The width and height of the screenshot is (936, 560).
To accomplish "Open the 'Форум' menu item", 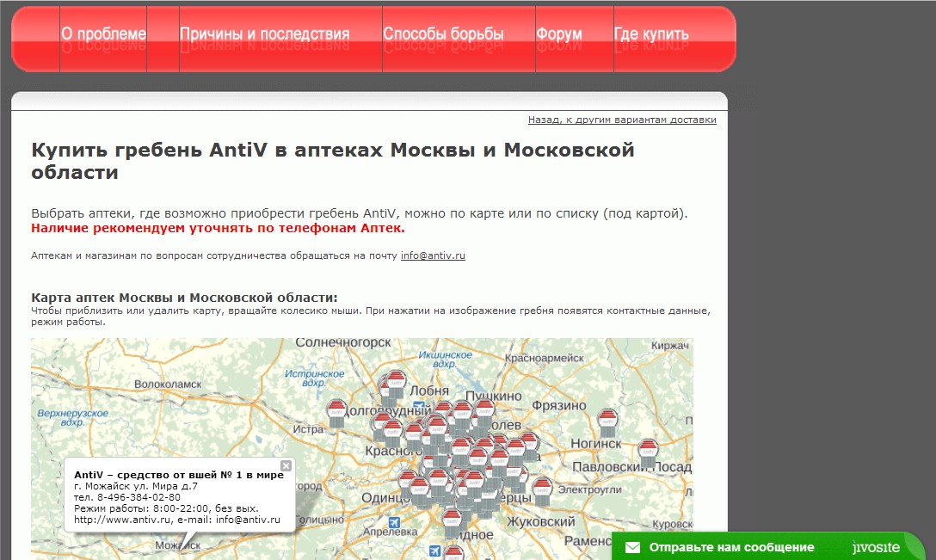I will pyautogui.click(x=558, y=34).
